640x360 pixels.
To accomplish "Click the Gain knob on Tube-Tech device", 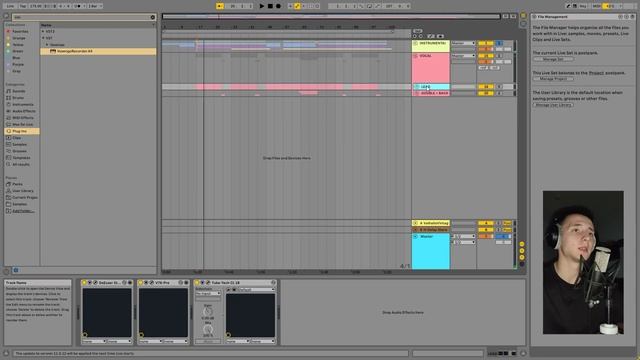I will coord(208,312).
